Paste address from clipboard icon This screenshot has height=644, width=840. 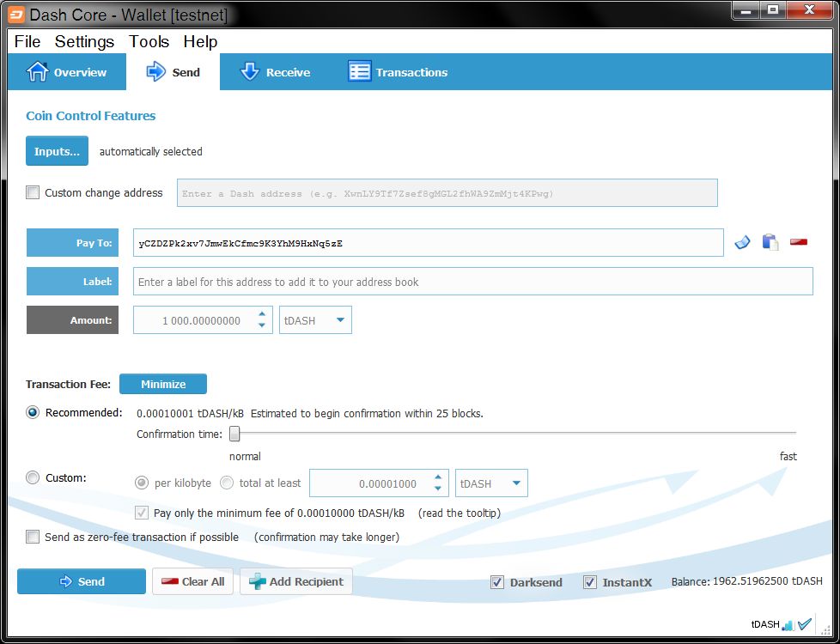coord(770,242)
